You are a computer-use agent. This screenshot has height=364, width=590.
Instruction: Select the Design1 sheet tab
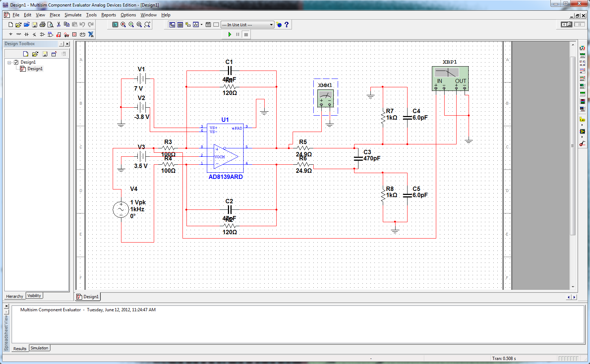tap(88, 297)
